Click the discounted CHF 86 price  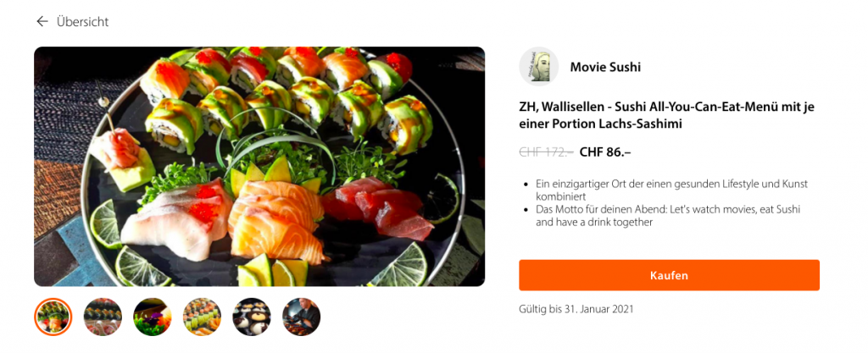(605, 152)
